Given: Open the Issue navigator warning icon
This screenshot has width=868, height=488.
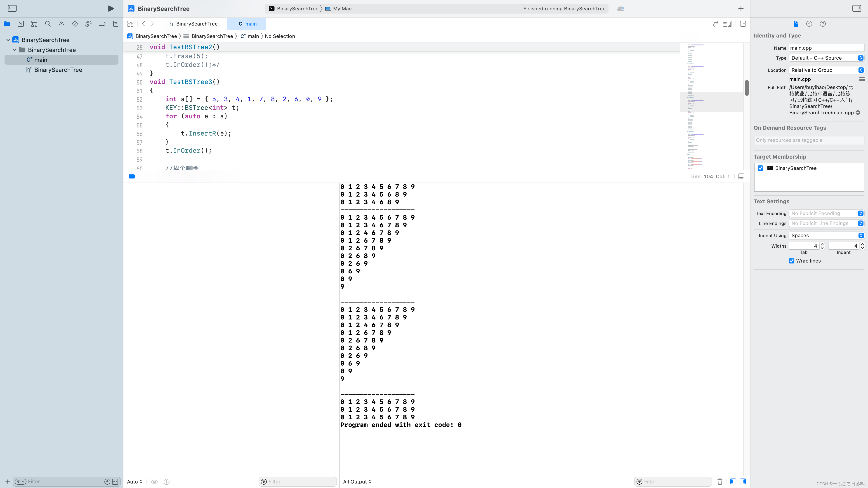Looking at the screenshot, I should tap(61, 23).
